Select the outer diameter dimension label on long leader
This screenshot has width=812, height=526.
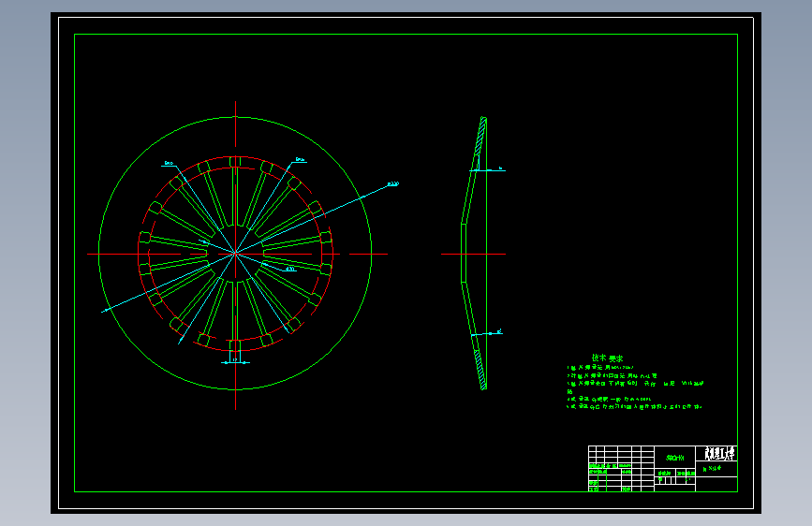click(393, 183)
